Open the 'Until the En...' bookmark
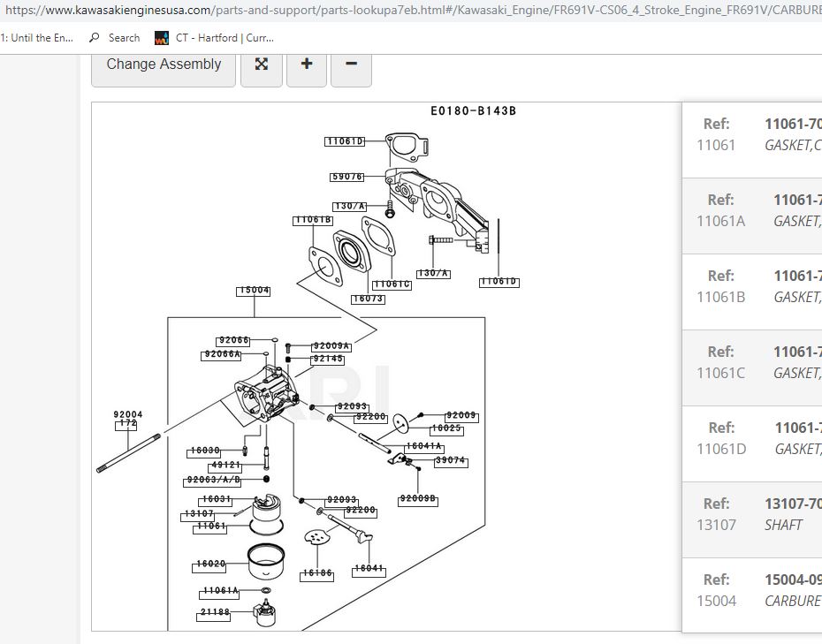Viewport: 822px width, 644px height. [x=37, y=38]
